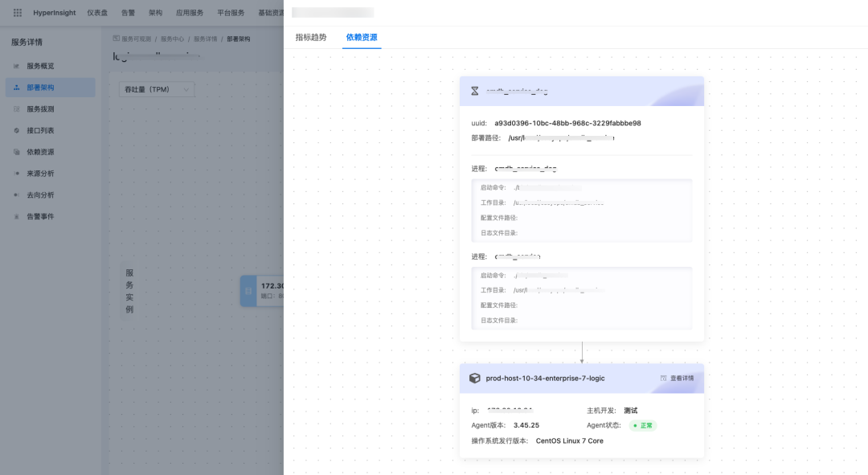Open the HyperInsight app grid icon

(x=18, y=12)
